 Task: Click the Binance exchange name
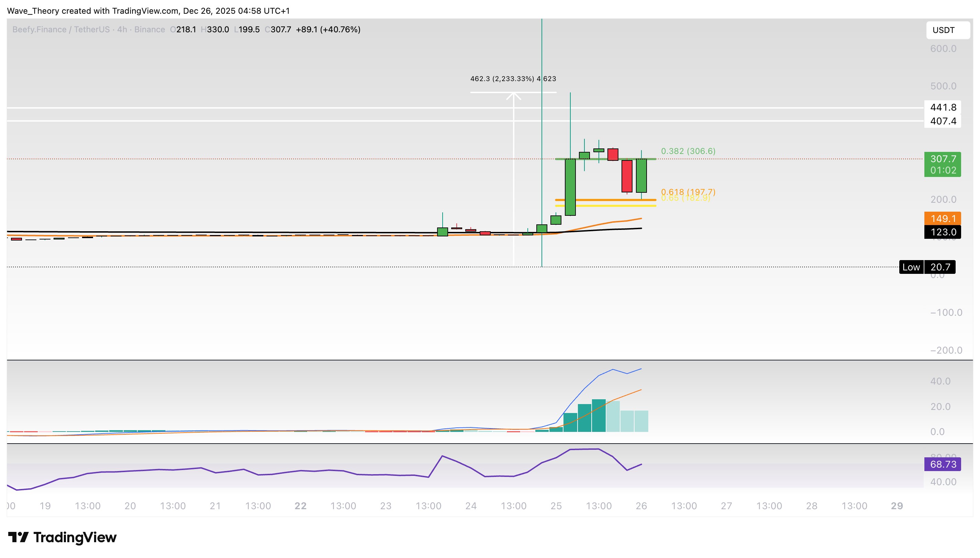[150, 29]
